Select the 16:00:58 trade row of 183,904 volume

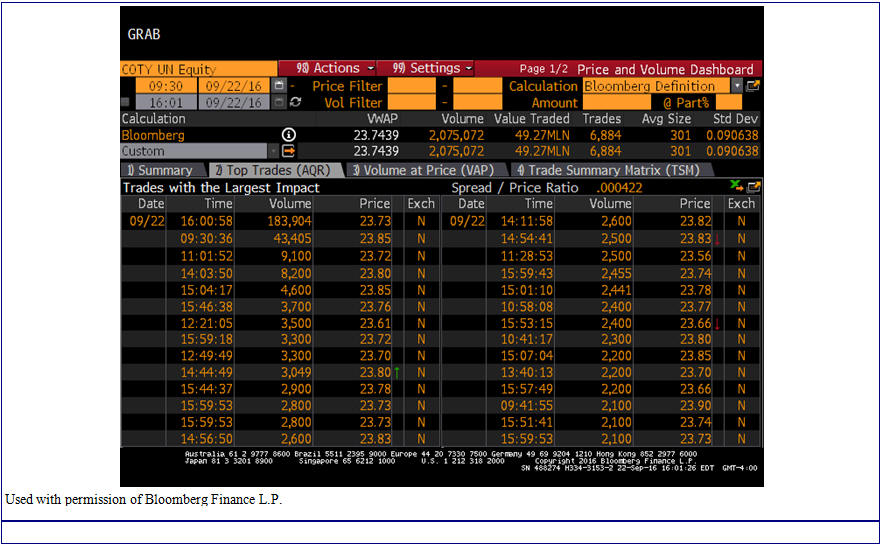click(280, 221)
